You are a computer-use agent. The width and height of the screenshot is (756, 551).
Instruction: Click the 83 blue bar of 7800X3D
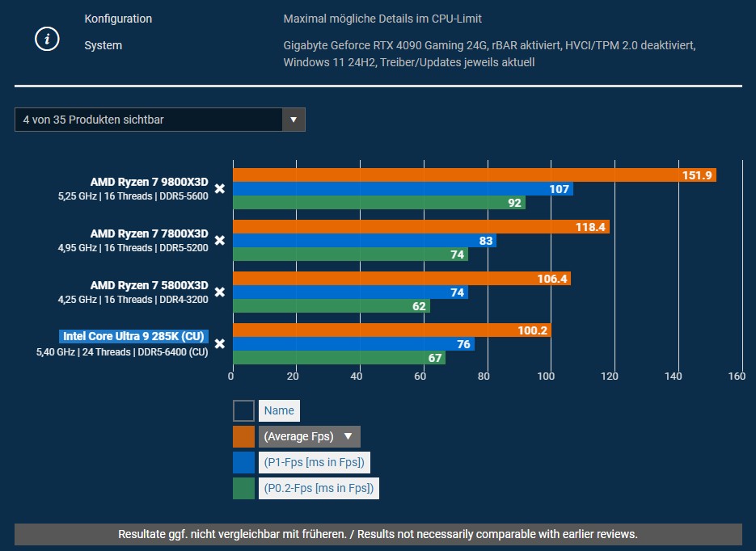(x=365, y=240)
